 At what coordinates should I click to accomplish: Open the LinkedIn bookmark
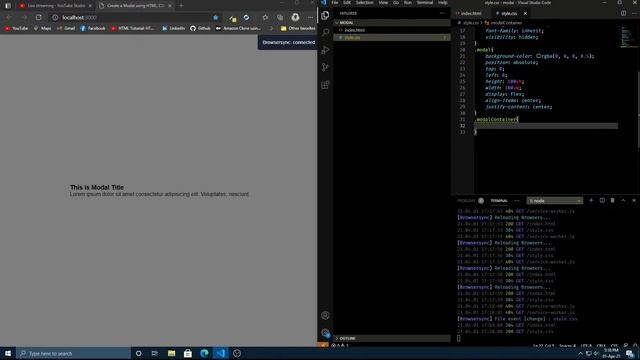point(173,28)
